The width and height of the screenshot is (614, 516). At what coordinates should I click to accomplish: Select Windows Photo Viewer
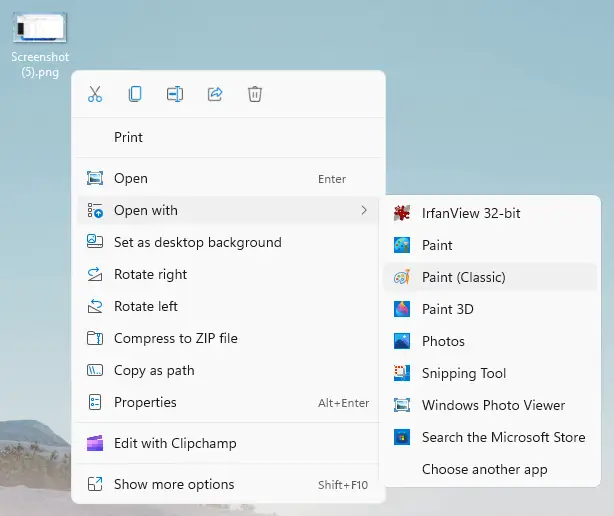tap(491, 405)
